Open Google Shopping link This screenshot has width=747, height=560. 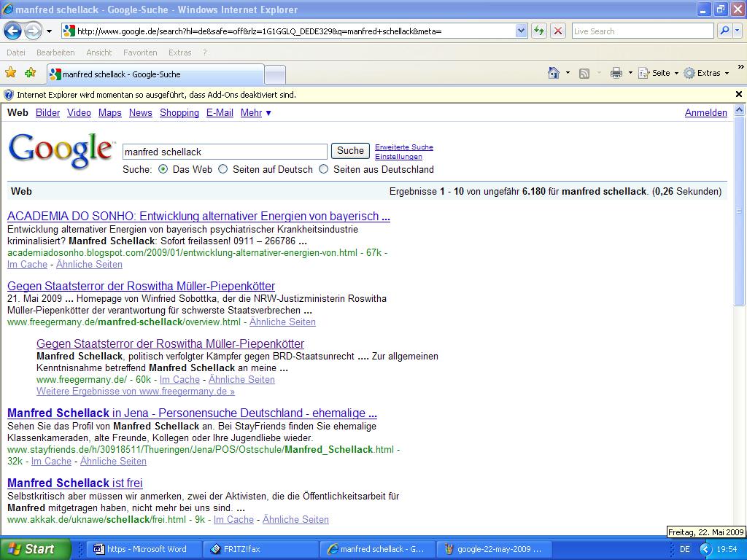pos(179,113)
